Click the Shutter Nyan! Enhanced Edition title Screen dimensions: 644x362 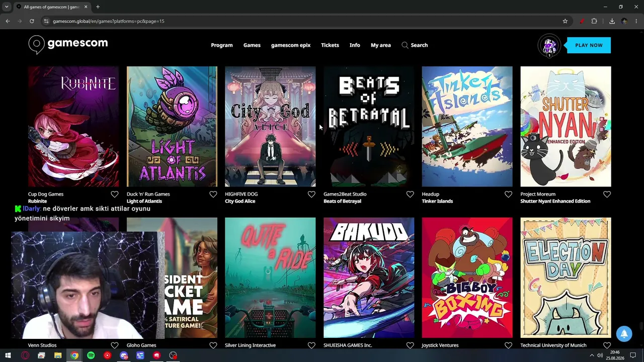555,201
